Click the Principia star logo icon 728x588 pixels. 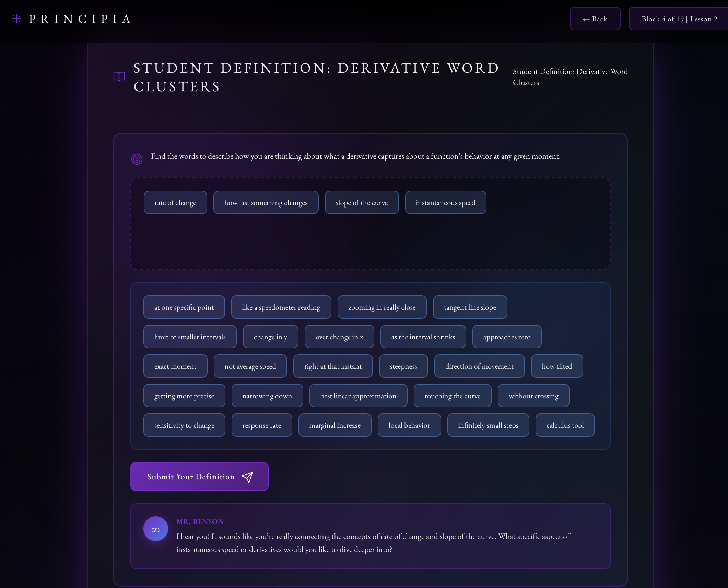[16, 19]
